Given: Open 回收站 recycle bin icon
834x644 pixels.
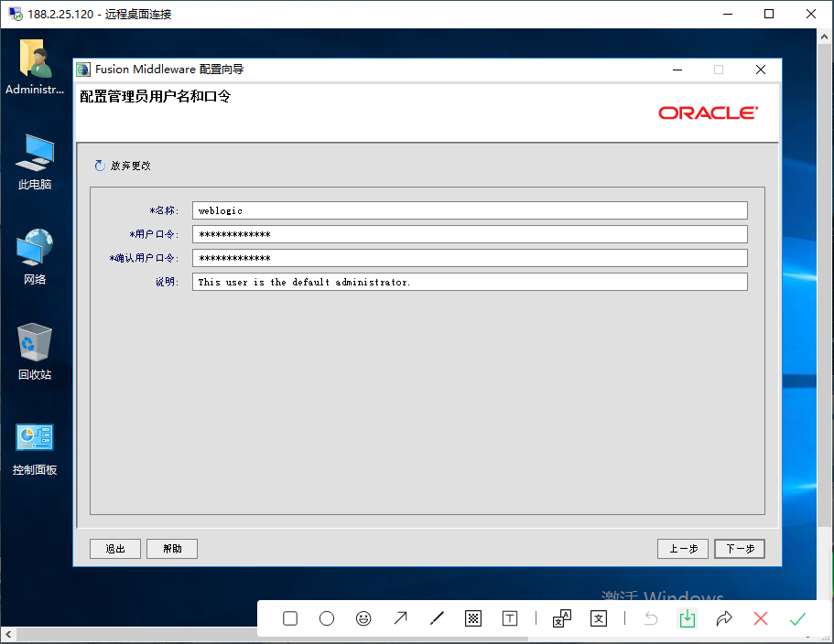Looking at the screenshot, I should coord(35,351).
